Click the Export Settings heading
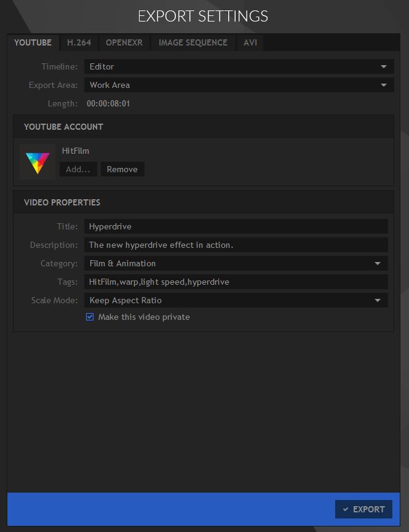Screen dimensions: 409x532 point(203,16)
